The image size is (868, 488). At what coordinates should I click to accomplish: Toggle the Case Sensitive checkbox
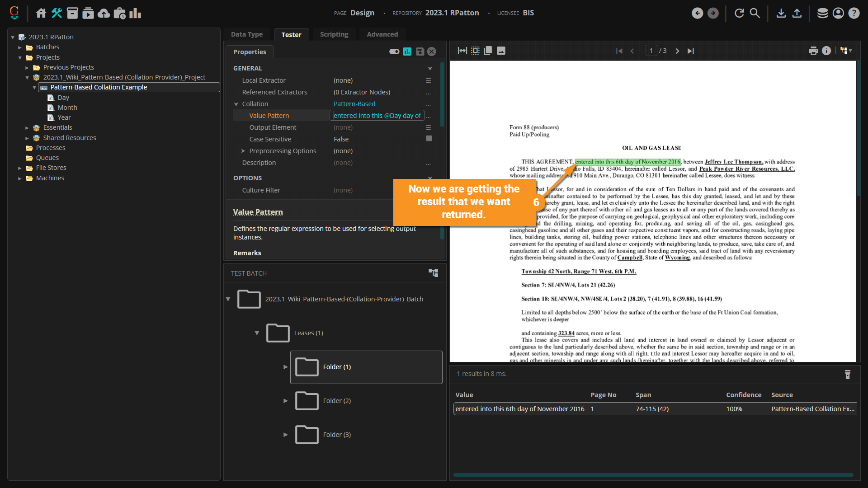[429, 139]
